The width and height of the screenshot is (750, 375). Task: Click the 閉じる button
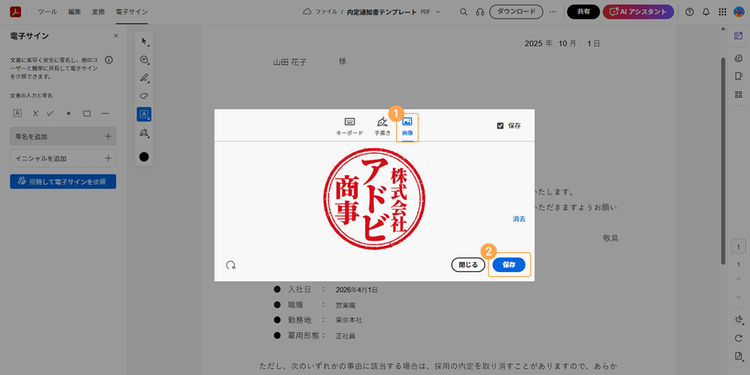click(x=468, y=265)
